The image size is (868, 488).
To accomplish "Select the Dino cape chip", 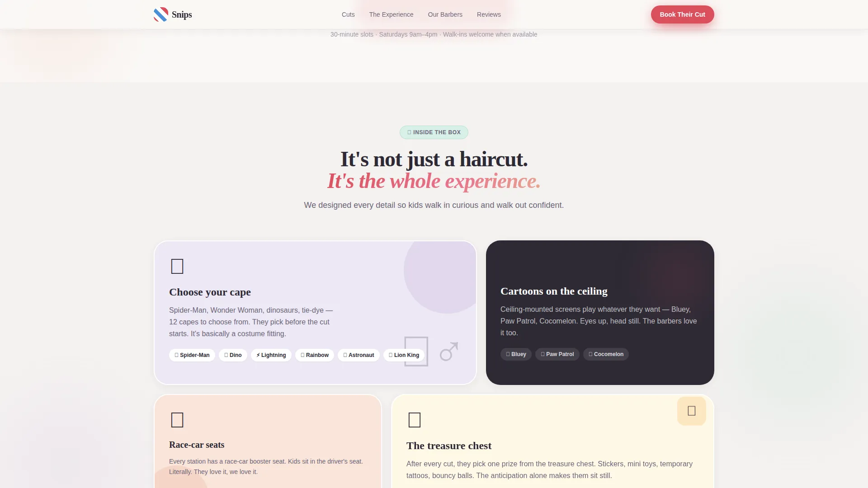I will pyautogui.click(x=233, y=355).
